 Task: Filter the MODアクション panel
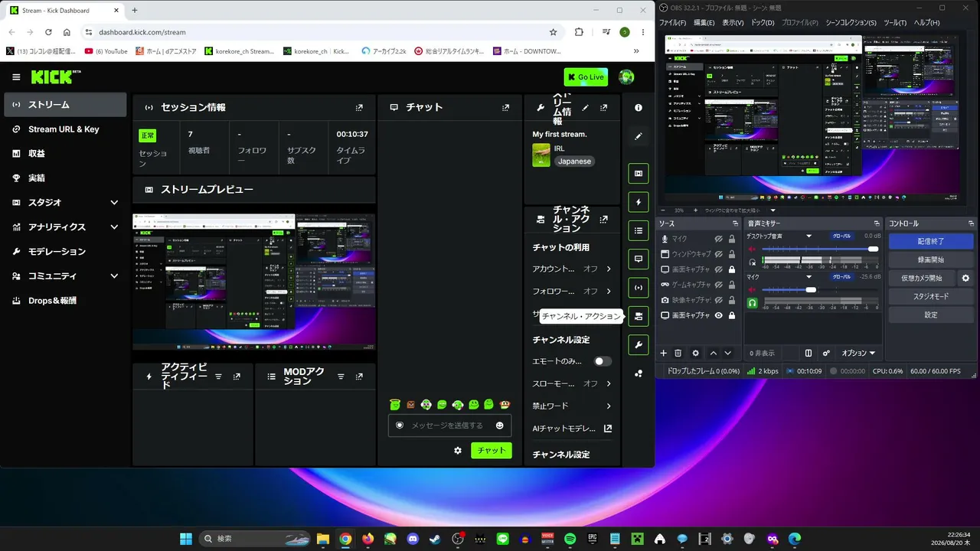pyautogui.click(x=341, y=377)
